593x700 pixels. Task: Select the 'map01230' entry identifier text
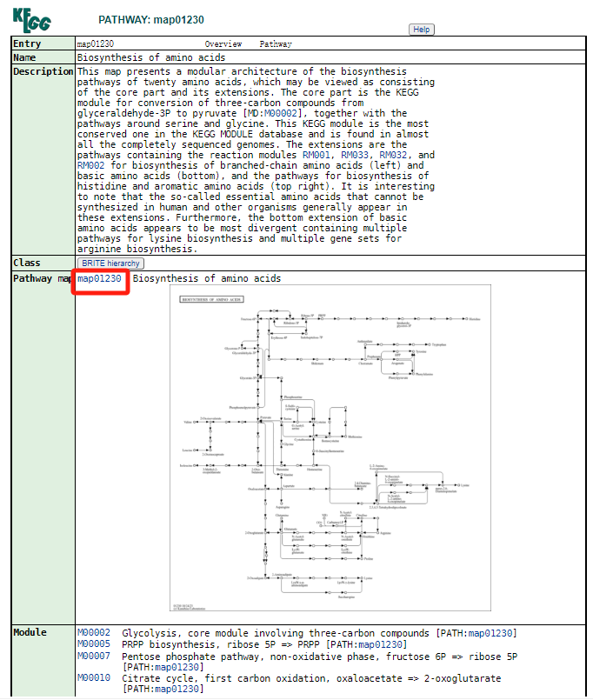pos(96,43)
